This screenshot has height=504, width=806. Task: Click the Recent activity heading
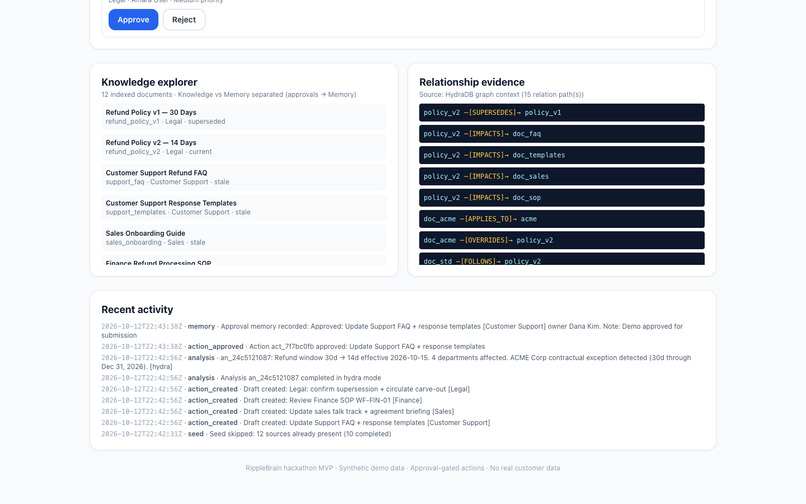pos(137,310)
